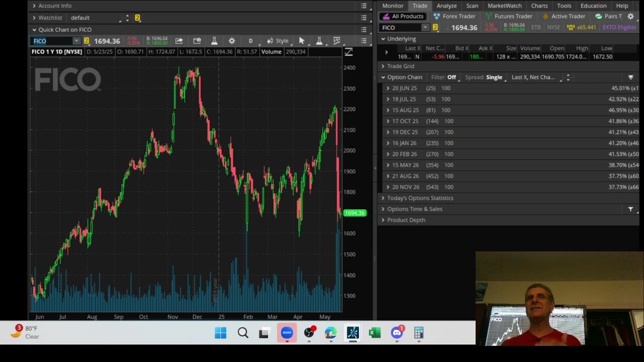
Task: Expand the underlying quote row arrow
Action: (x=386, y=52)
